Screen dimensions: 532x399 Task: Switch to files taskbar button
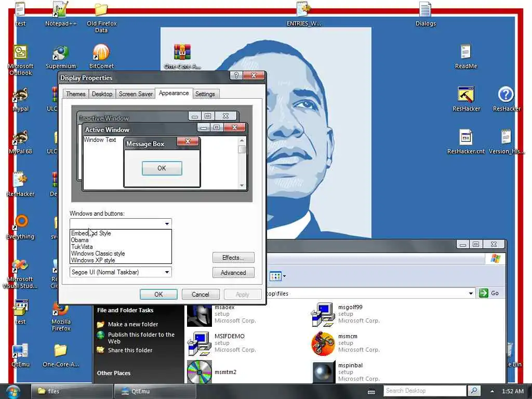(72, 391)
